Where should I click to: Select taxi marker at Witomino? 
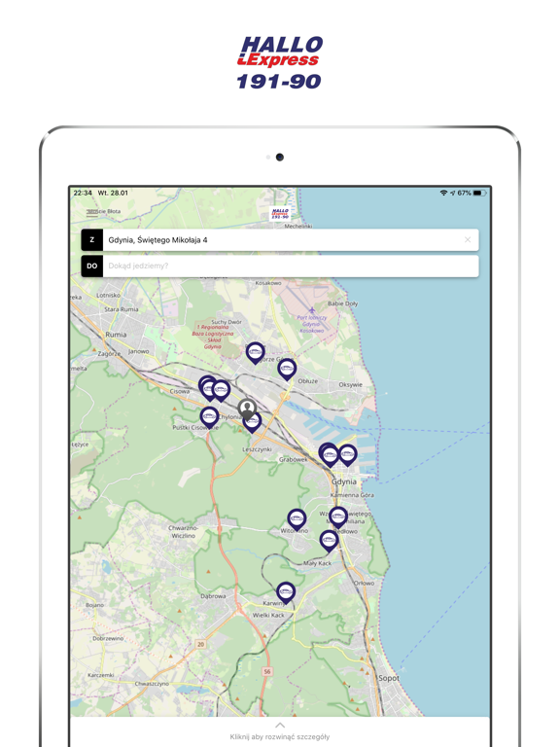297,519
